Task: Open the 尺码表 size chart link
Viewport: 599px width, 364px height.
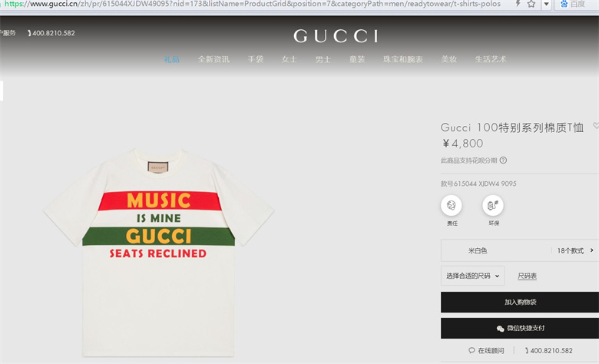Action: 527,276
